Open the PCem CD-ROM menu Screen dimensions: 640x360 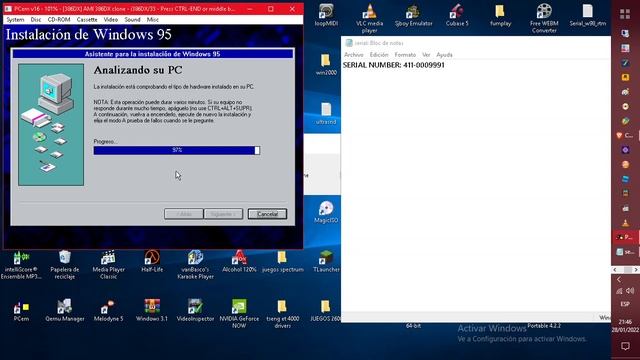pyautogui.click(x=59, y=20)
